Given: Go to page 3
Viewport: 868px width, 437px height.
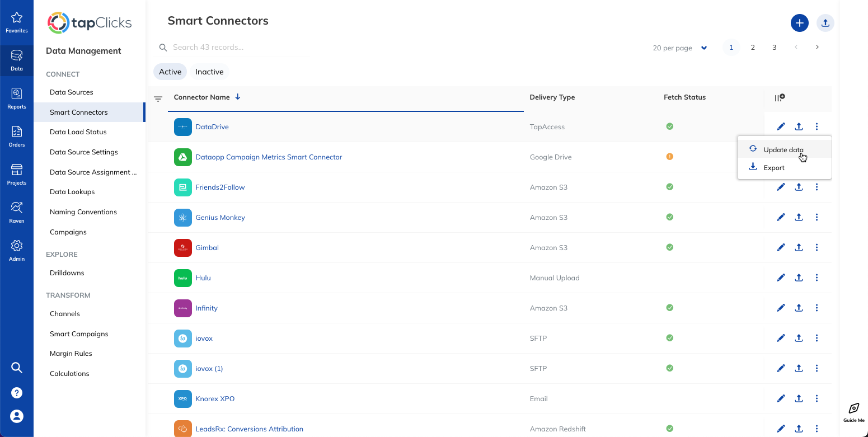Looking at the screenshot, I should click(775, 48).
